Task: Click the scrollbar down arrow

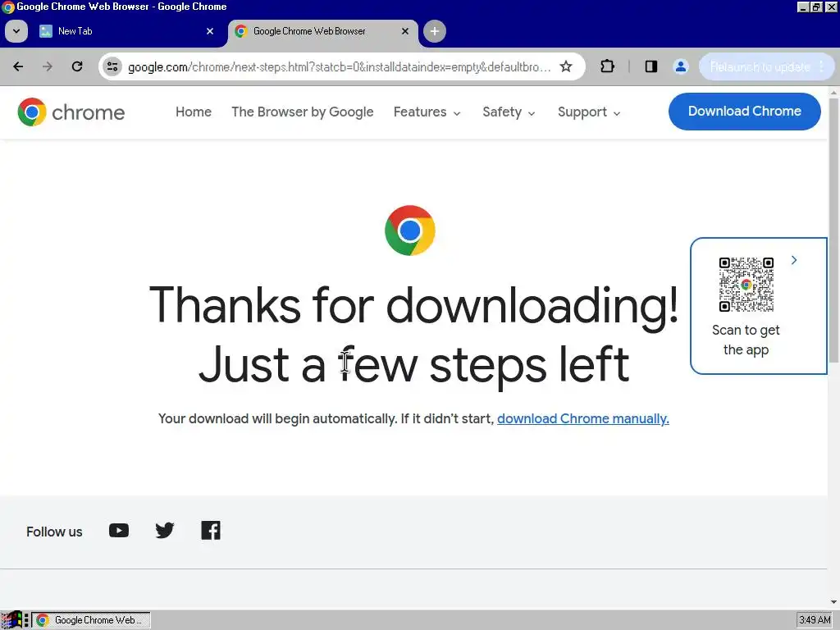Action: point(833,602)
